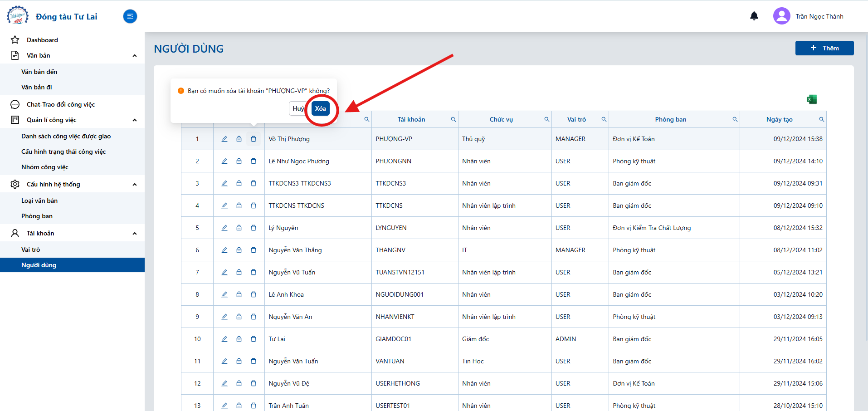Image resolution: width=868 pixels, height=411 pixels.
Task: Lock account VANTUAN
Action: point(239,361)
